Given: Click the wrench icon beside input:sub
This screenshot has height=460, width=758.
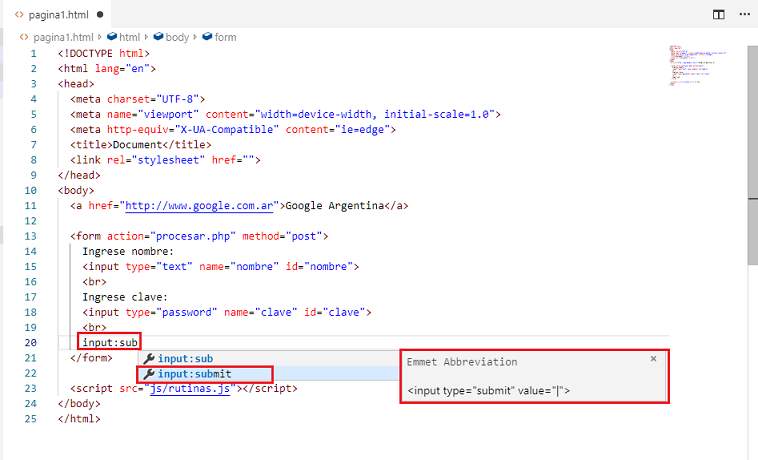Looking at the screenshot, I should [149, 359].
